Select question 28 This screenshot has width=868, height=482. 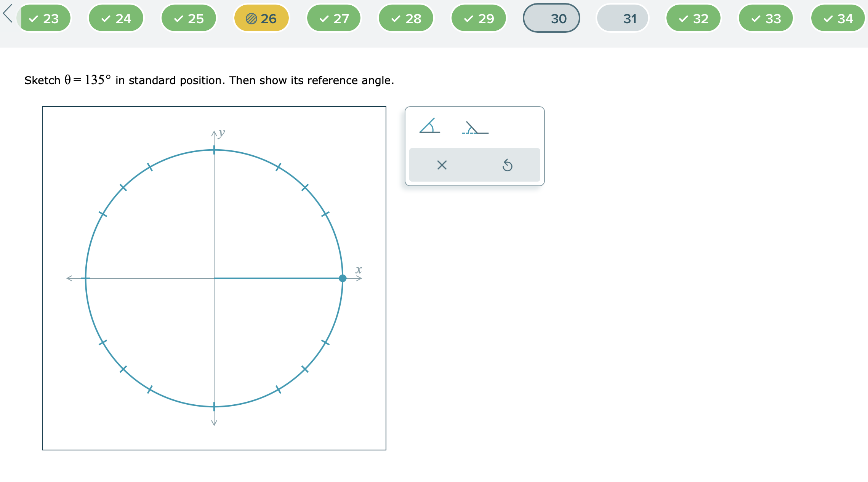(405, 18)
